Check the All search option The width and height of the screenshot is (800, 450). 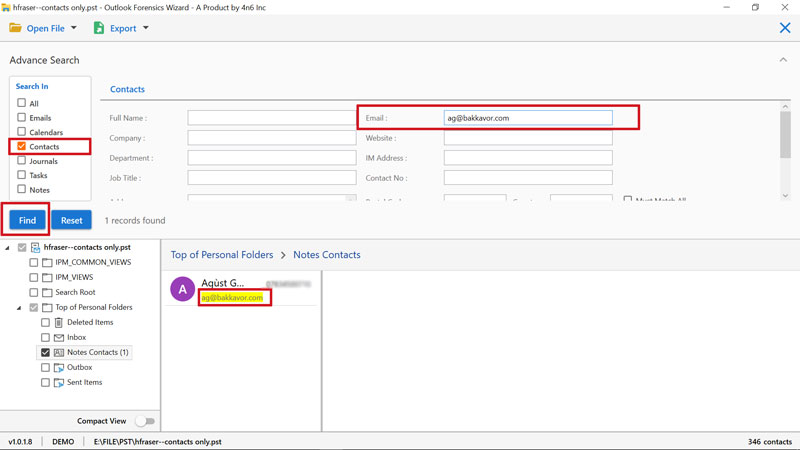pos(21,103)
